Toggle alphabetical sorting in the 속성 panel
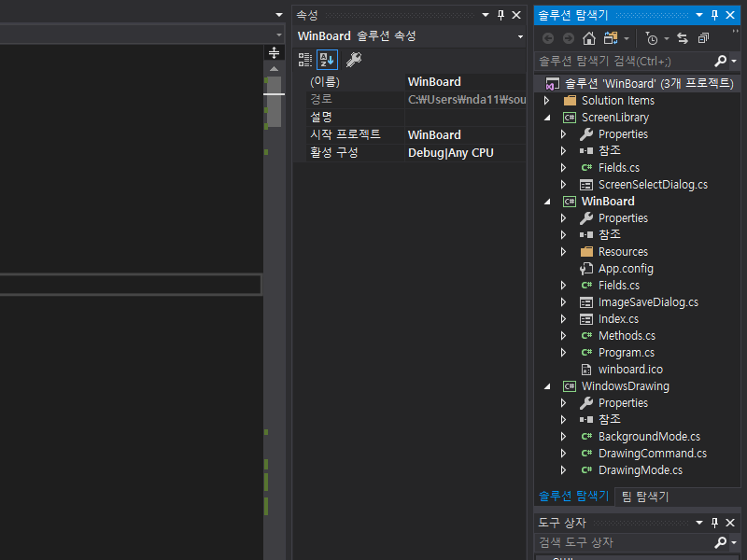 click(327, 60)
